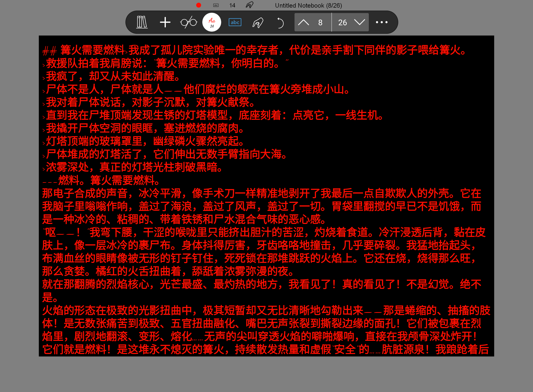Viewport: 533px width, 392px height.
Task: Click the paragraph starting 就在那翻腾的烈焰核心
Action: (262, 291)
